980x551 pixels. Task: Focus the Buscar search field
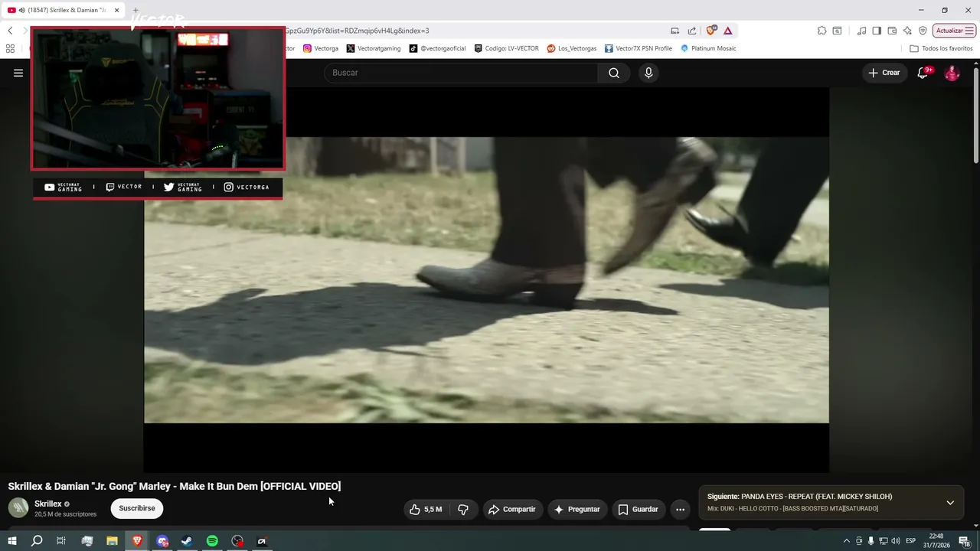point(461,73)
